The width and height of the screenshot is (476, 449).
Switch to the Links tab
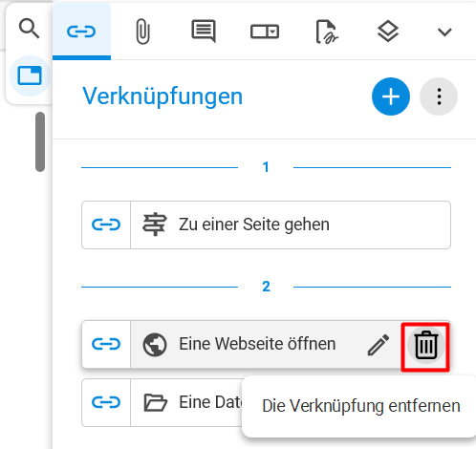[x=81, y=32]
